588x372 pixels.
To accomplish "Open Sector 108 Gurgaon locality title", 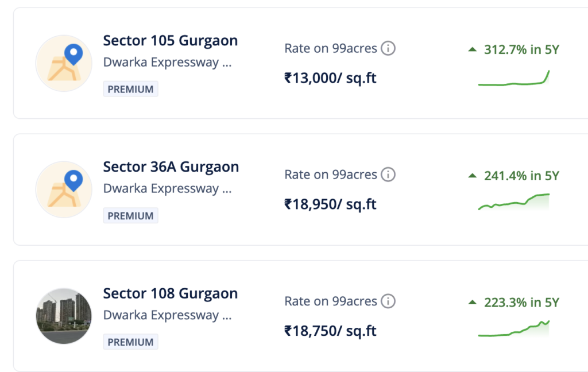I will coord(170,293).
